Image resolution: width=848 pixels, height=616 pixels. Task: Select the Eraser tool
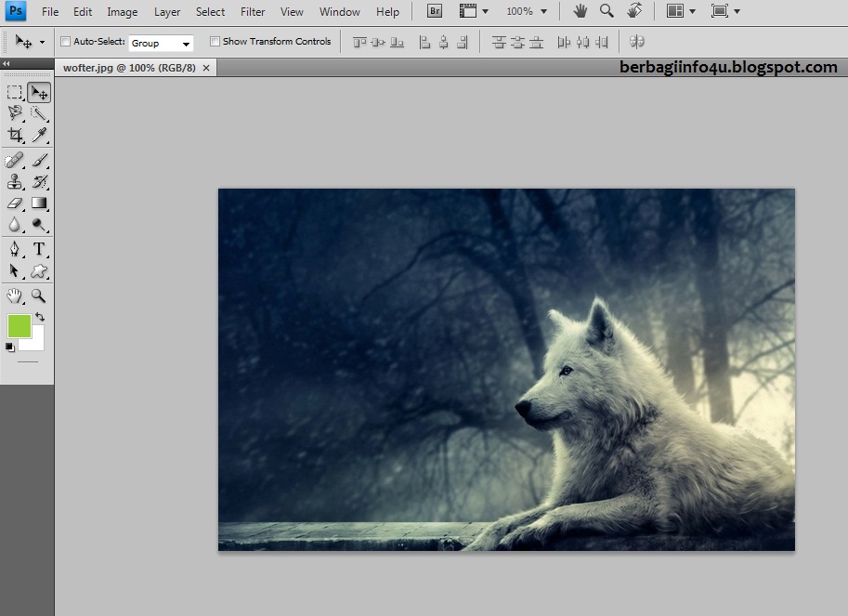tap(15, 203)
